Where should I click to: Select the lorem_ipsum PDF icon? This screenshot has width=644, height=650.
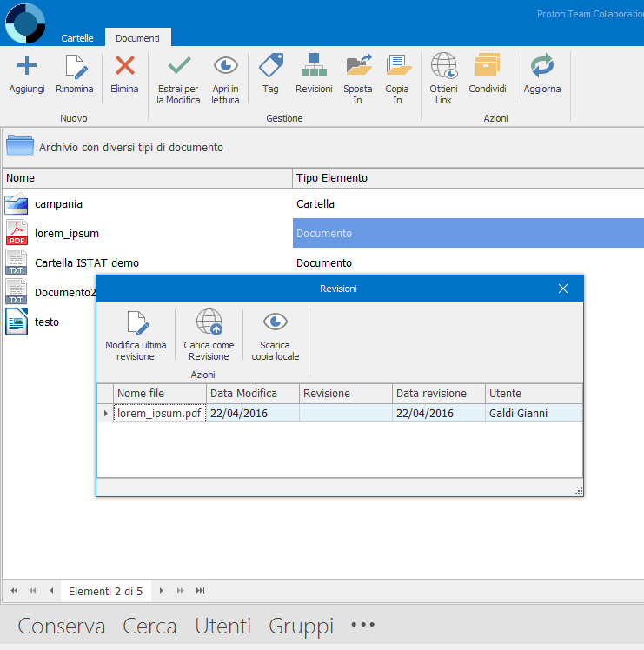point(17,233)
